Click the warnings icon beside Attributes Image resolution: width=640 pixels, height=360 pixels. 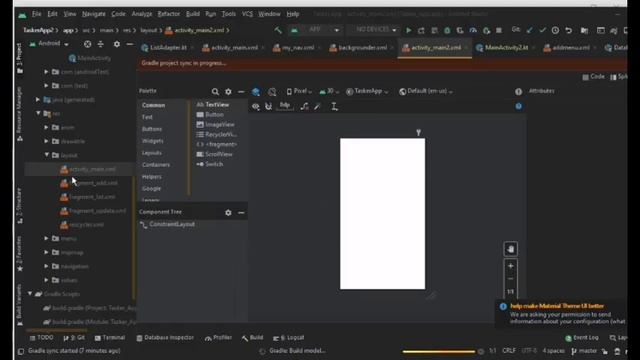(518, 91)
